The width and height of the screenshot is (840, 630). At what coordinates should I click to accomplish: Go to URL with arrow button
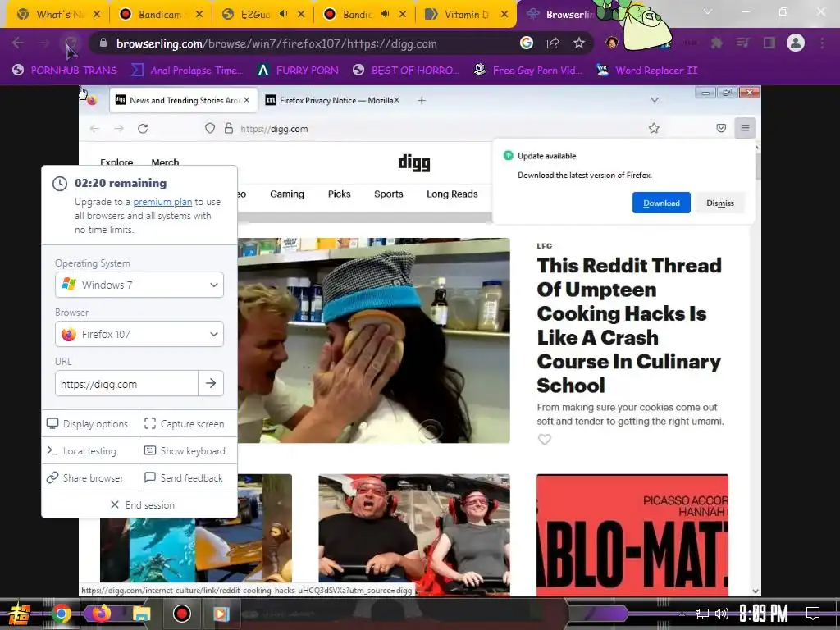coord(211,383)
